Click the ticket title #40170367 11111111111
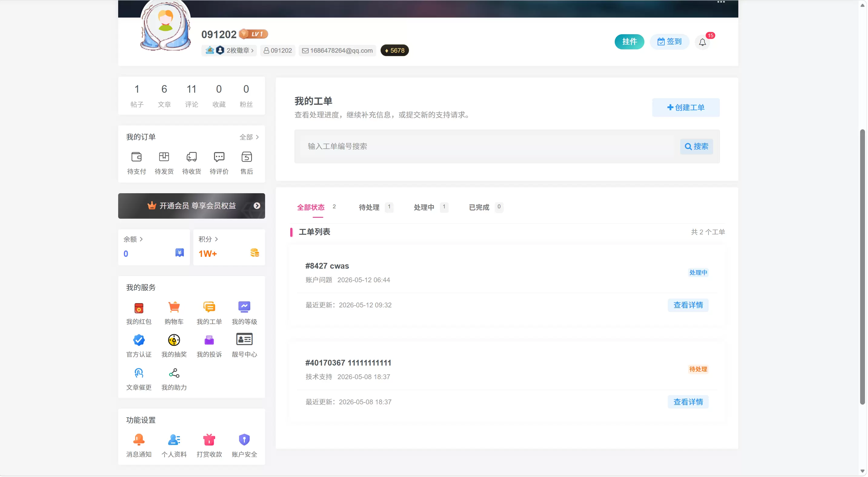The height and width of the screenshot is (477, 868). pos(349,363)
